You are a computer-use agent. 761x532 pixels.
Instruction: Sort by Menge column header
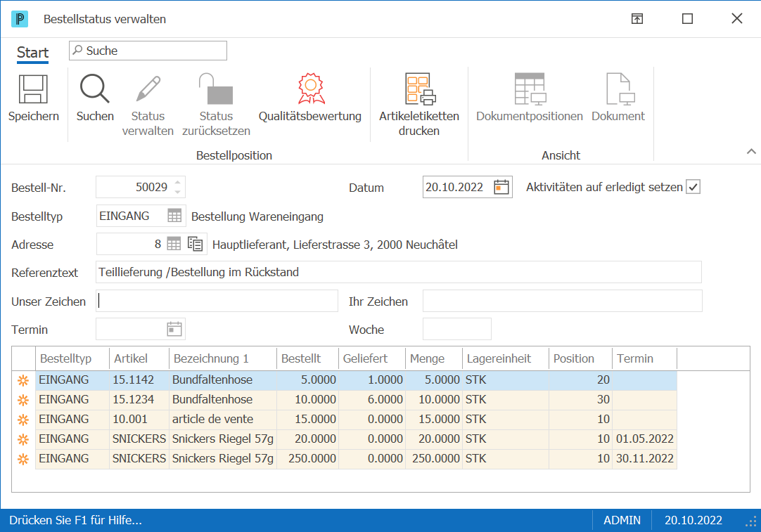coord(434,359)
